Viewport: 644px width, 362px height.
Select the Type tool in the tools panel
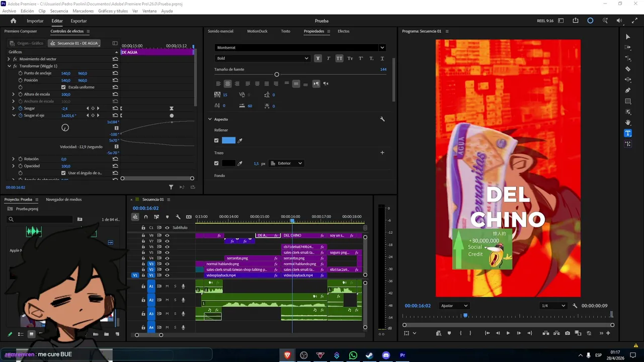tap(628, 133)
